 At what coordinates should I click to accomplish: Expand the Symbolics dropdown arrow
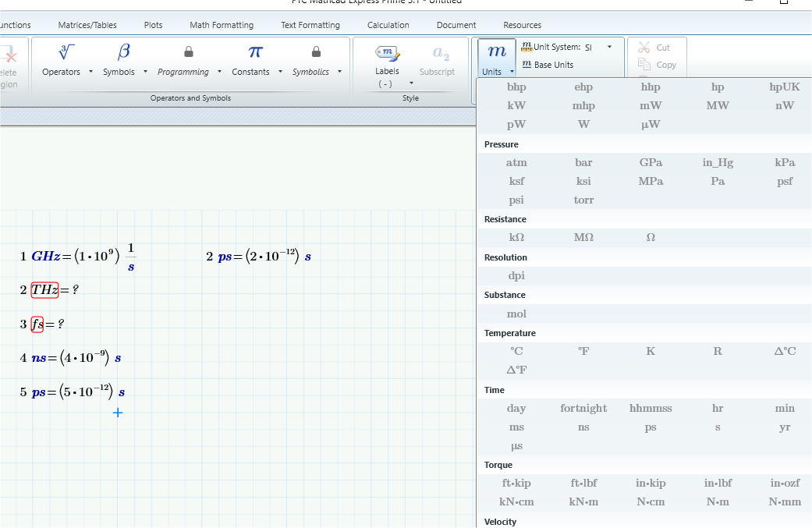coord(340,72)
